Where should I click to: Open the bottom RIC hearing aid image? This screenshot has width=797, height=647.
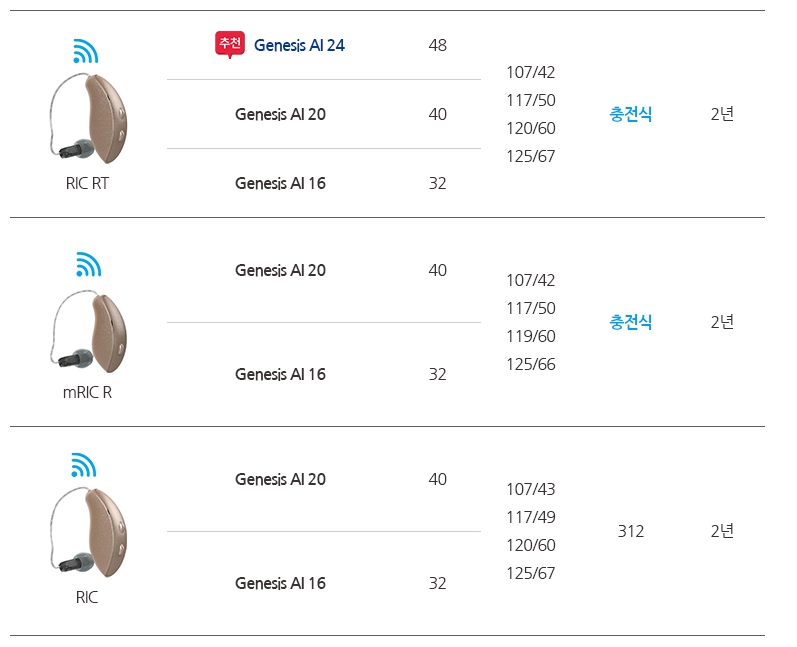(x=87, y=532)
